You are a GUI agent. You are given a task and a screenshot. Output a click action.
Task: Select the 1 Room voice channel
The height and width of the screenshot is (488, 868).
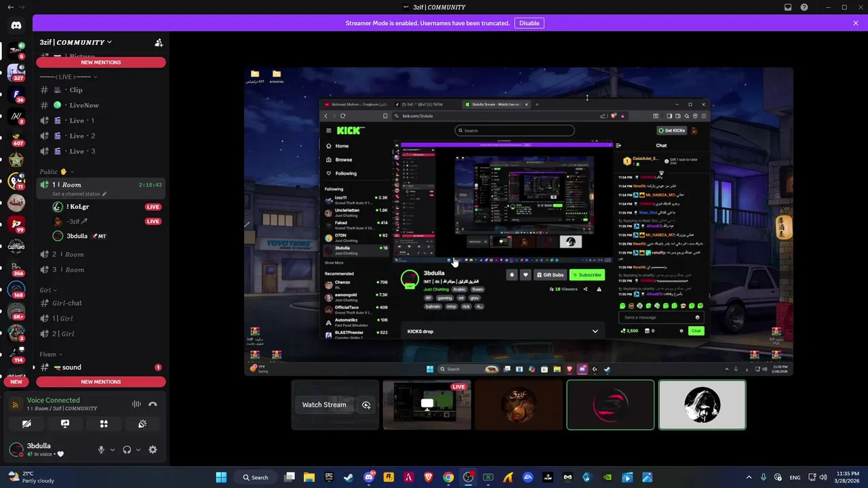[x=101, y=184]
